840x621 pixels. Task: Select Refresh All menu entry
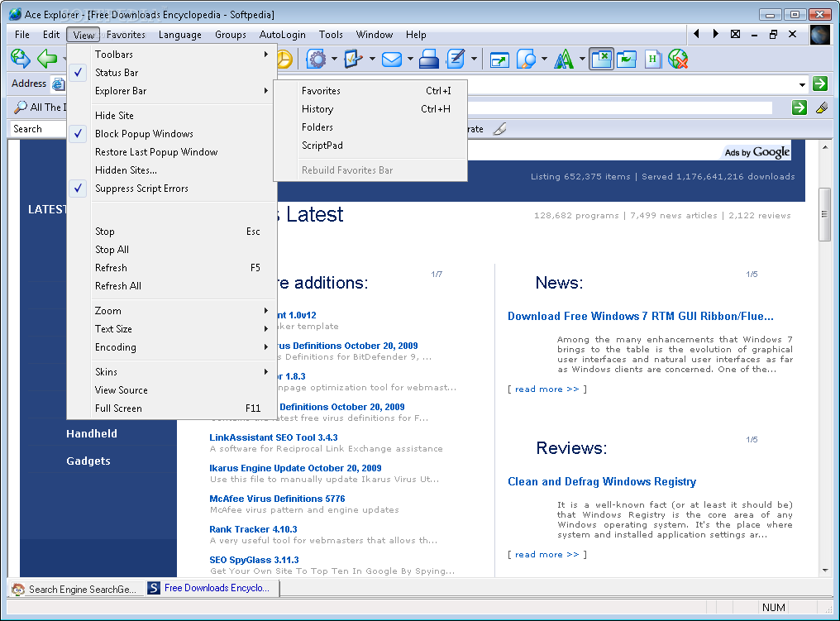click(x=172, y=285)
